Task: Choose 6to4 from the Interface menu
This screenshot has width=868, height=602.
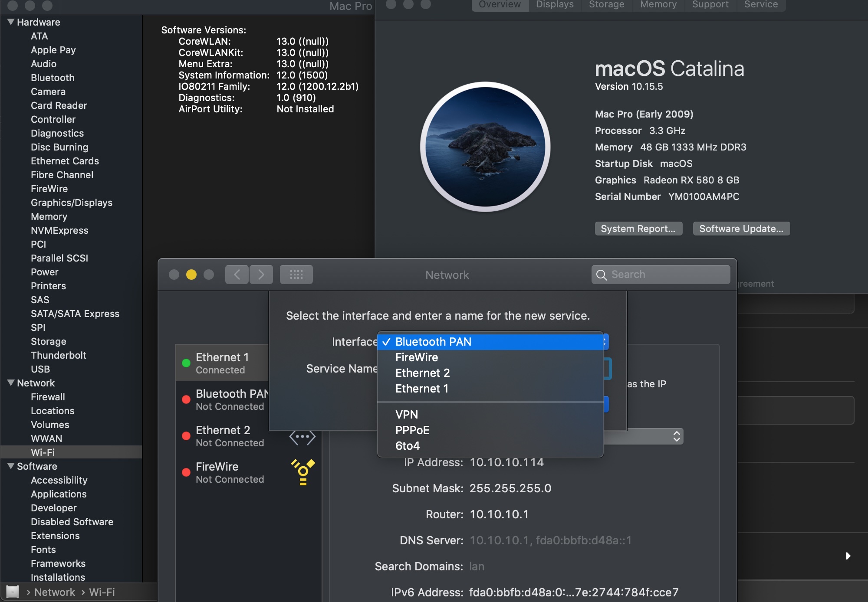Action: tap(490, 446)
